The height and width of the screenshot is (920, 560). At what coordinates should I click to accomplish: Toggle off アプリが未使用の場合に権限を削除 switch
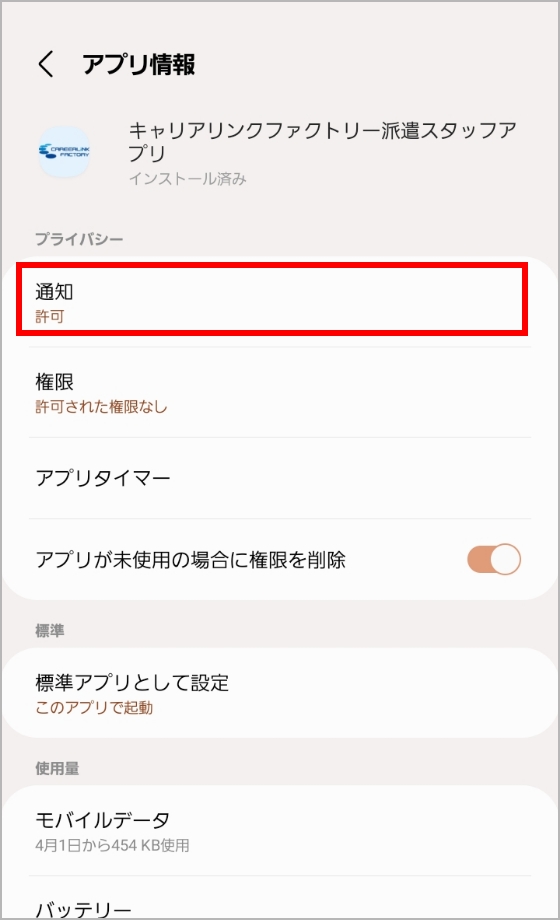[x=494, y=559]
